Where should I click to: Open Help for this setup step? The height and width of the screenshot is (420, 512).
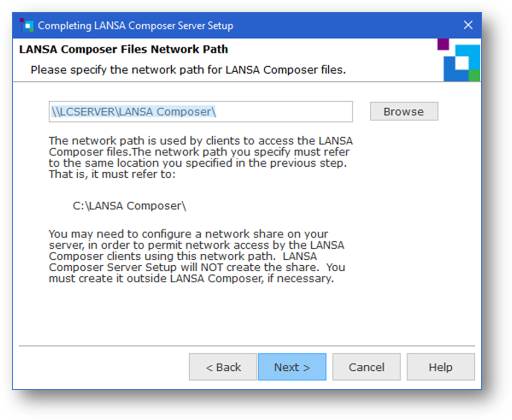point(440,367)
